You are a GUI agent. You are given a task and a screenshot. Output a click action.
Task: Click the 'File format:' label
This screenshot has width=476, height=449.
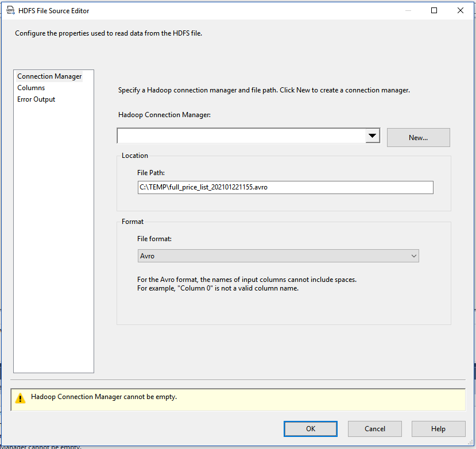154,239
